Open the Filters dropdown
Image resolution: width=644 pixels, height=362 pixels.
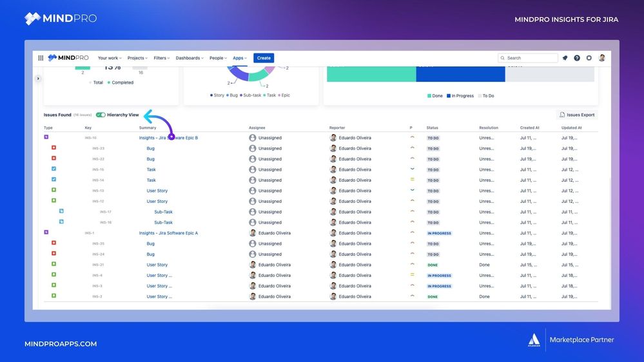161,58
